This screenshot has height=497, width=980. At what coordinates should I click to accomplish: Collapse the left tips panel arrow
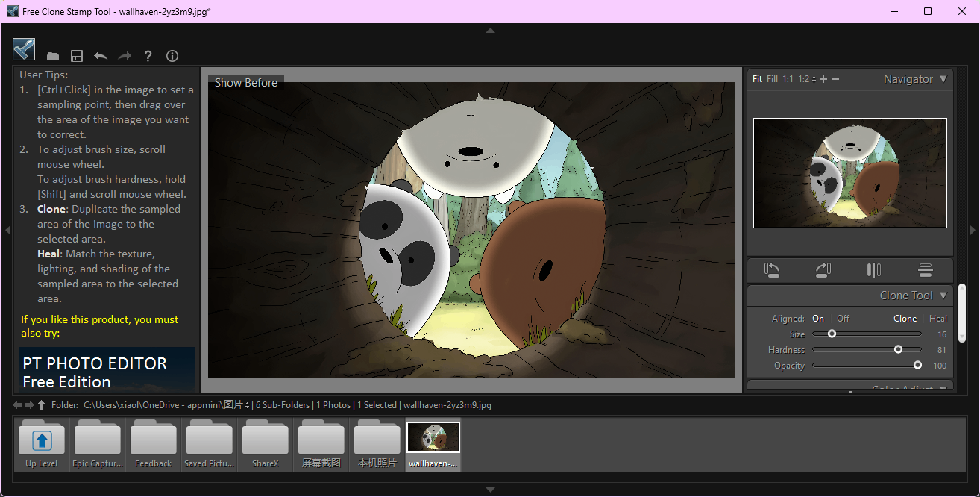coord(8,231)
